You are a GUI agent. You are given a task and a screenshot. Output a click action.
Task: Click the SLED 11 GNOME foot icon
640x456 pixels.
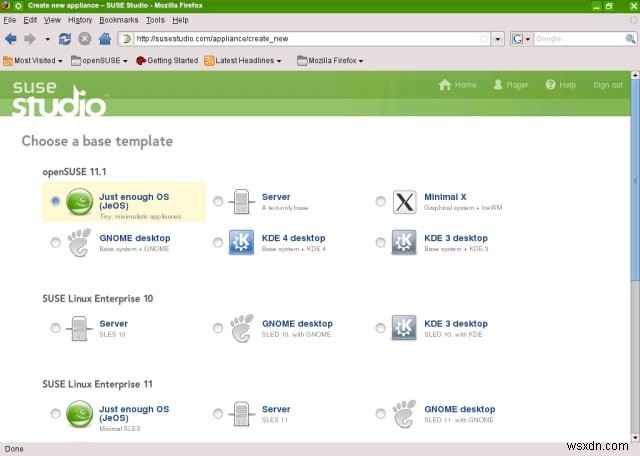coord(404,414)
